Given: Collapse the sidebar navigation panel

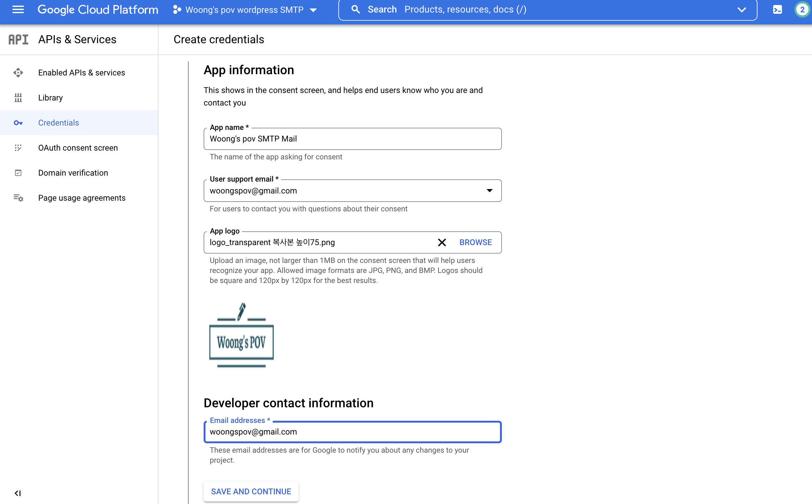Looking at the screenshot, I should 18,493.
